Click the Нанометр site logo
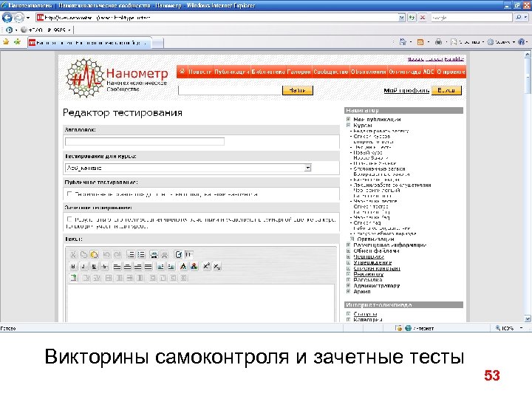This screenshot has width=532, height=399. tap(117, 78)
